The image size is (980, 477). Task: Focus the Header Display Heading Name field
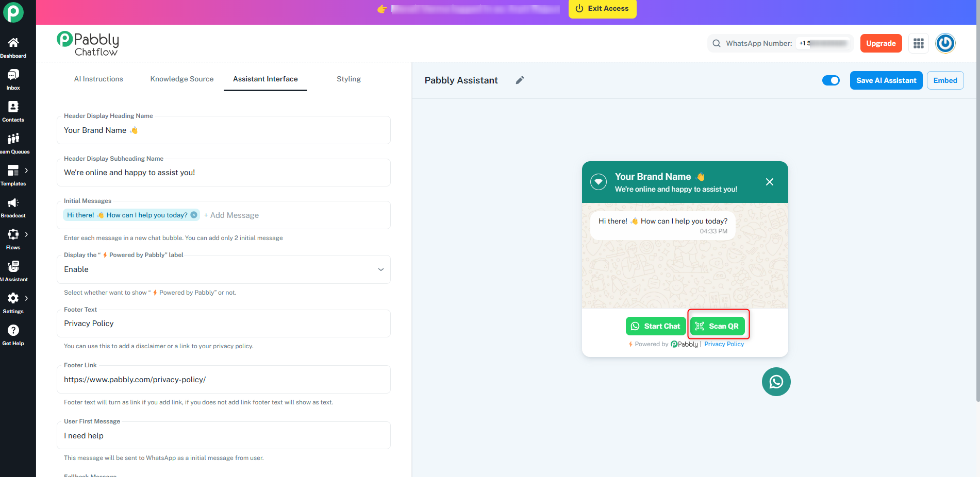pyautogui.click(x=223, y=130)
